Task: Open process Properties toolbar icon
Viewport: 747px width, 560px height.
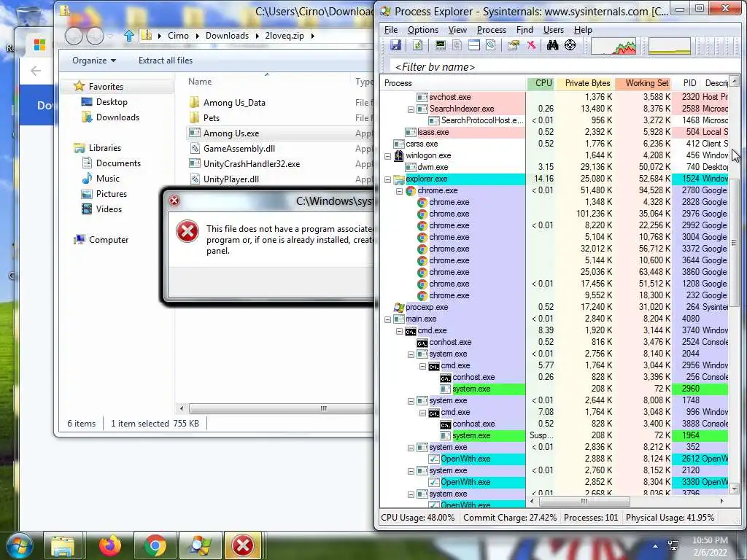Action: pos(513,45)
